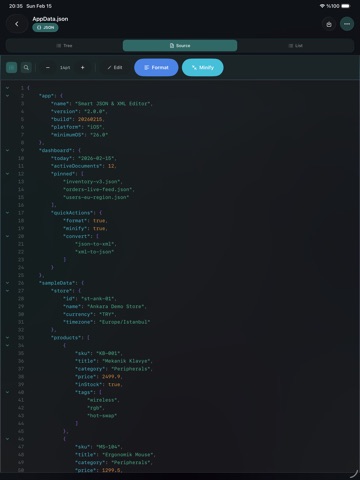Click the "activeDocuments": 12 line
Viewport: 360px width, 480px height.
(x=84, y=166)
